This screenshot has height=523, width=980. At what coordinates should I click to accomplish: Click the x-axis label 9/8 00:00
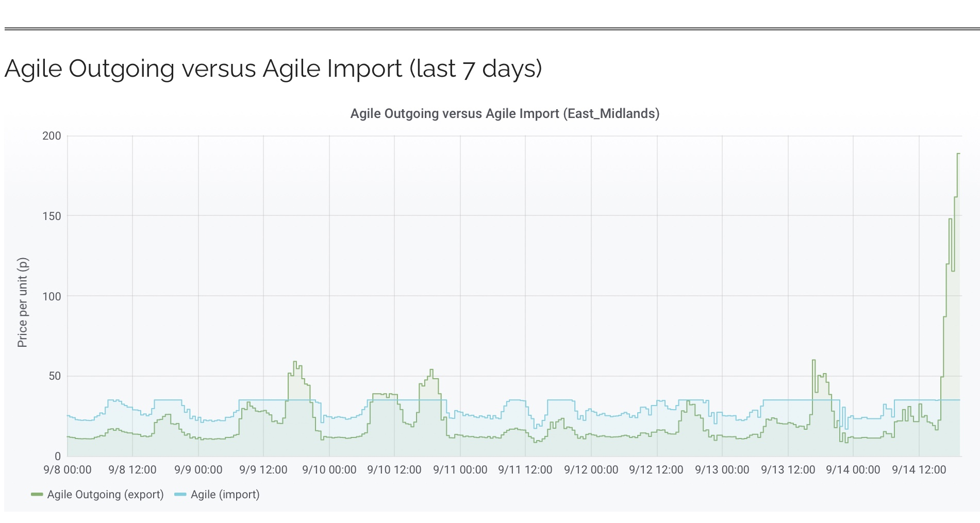68,470
